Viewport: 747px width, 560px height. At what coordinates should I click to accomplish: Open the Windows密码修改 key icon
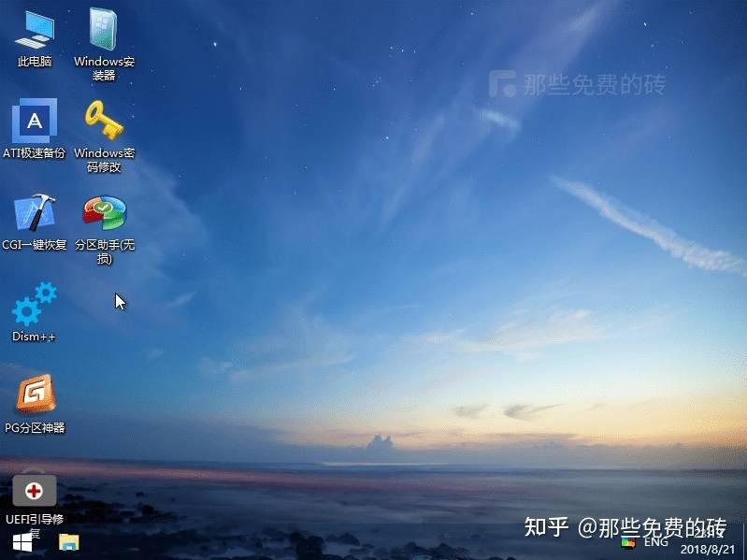pyautogui.click(x=104, y=136)
